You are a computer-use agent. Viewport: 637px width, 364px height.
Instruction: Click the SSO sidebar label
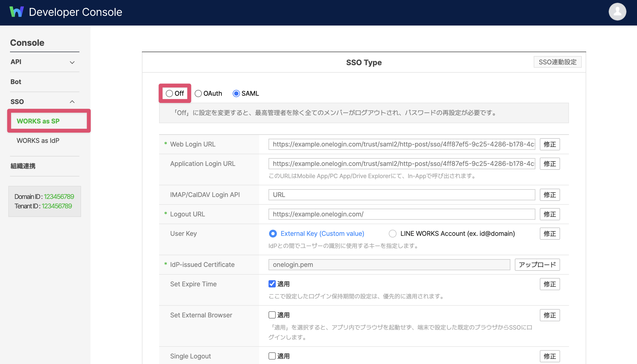pos(17,102)
